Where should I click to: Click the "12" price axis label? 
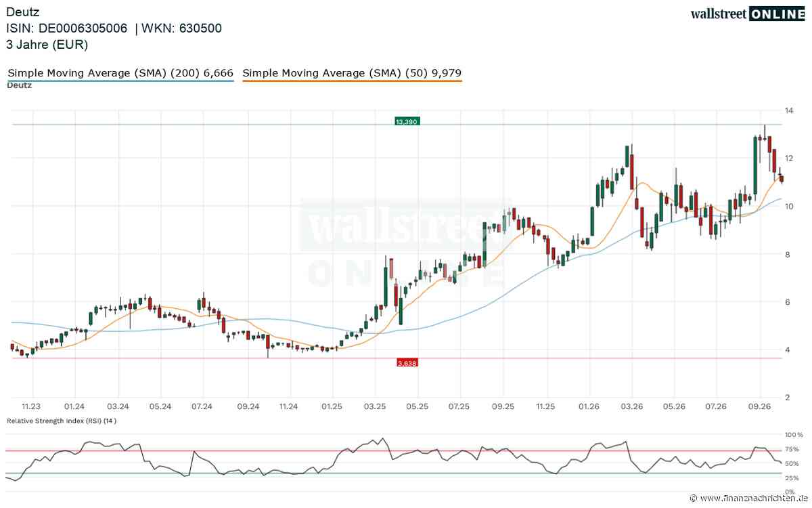click(x=789, y=158)
